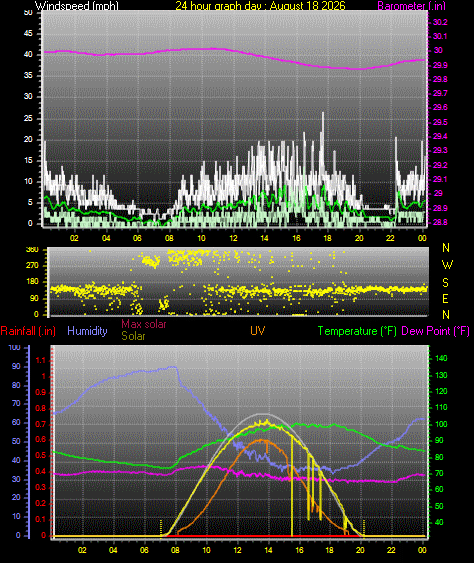The width and height of the screenshot is (474, 563).
Task: Click the 24 hour graph day title
Action: [260, 5]
